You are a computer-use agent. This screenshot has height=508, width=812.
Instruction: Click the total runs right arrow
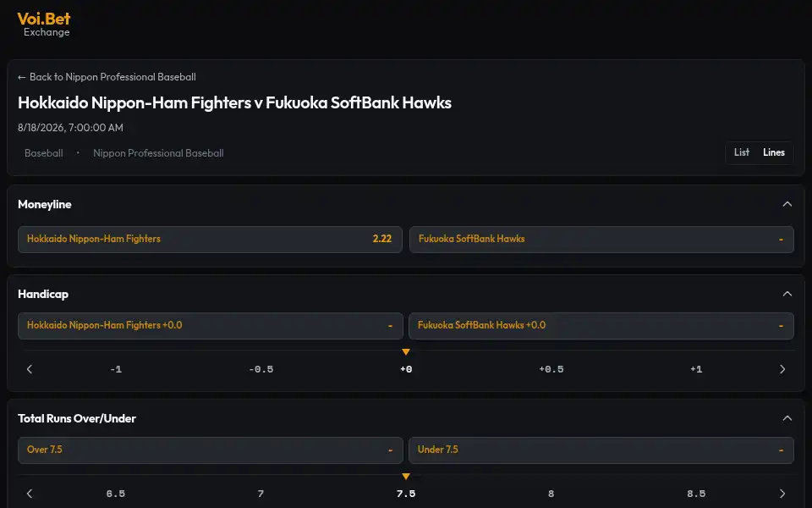[x=782, y=494]
